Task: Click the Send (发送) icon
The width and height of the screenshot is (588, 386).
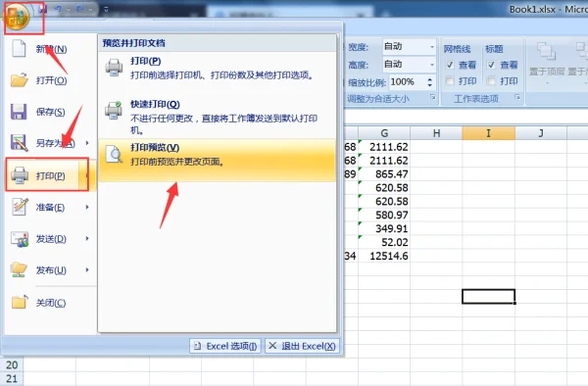Action: [x=20, y=239]
